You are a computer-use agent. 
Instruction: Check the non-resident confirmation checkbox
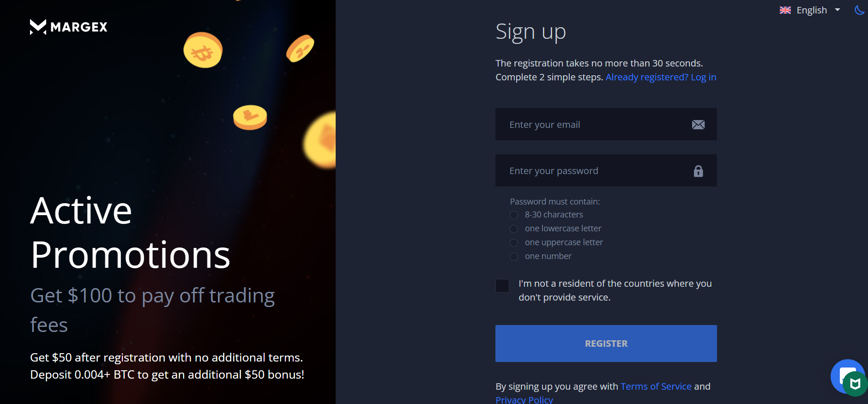(x=502, y=286)
